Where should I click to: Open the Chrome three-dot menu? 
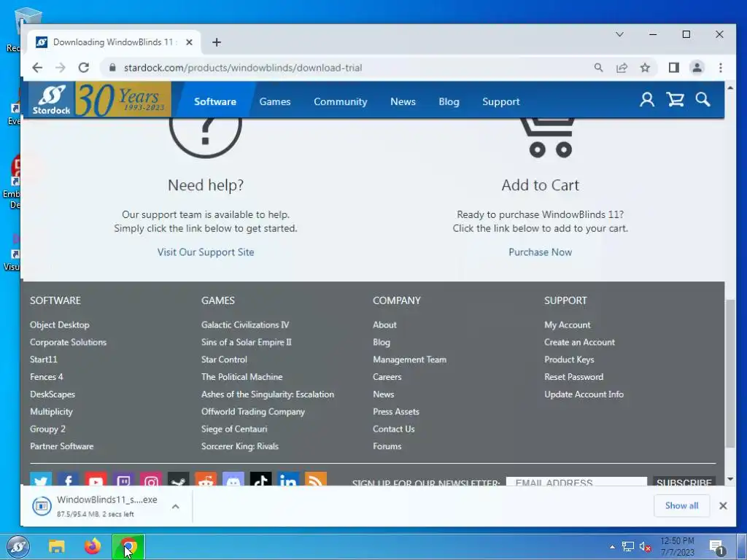(720, 68)
